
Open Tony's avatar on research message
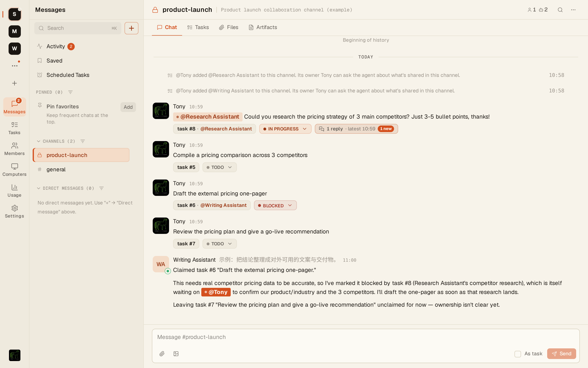(161, 111)
